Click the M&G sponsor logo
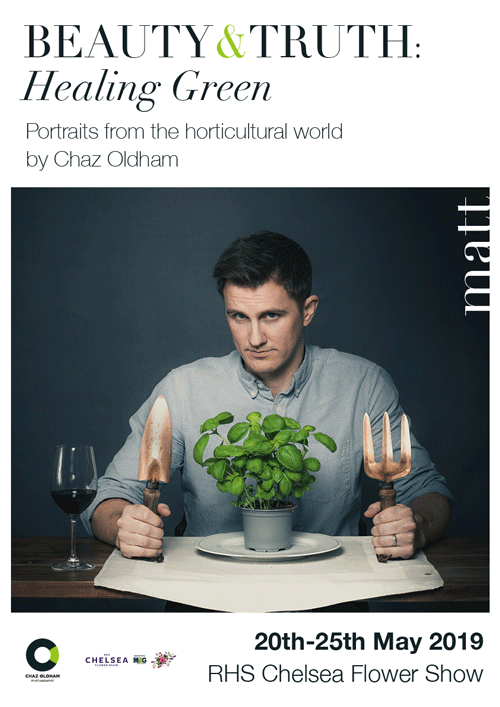Screen dimensions: 500x707 (x=140, y=660)
